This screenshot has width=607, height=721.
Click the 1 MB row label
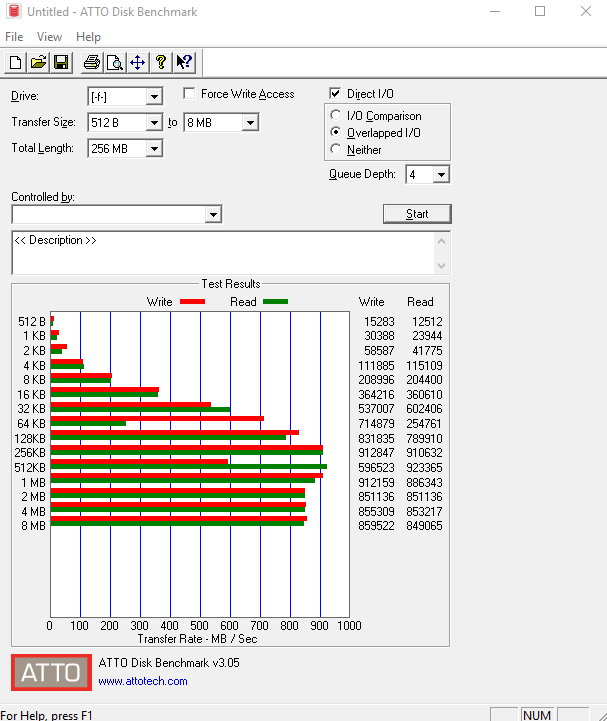pyautogui.click(x=33, y=482)
